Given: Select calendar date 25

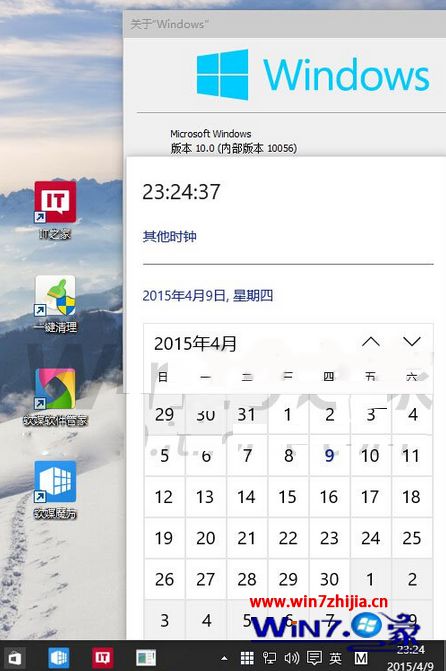Looking at the screenshot, I should click(411, 538).
